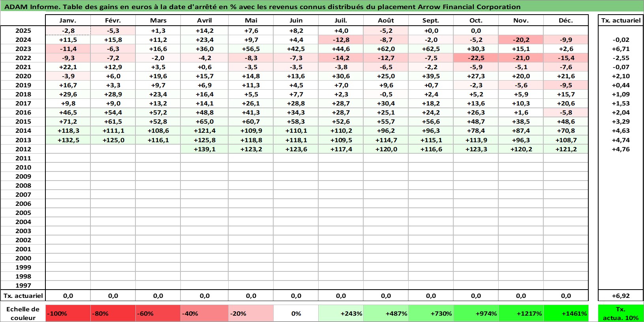Image resolution: width=644 pixels, height=322 pixels.
Task: Select the +118,3 cell for January 2014
Action: pos(68,130)
